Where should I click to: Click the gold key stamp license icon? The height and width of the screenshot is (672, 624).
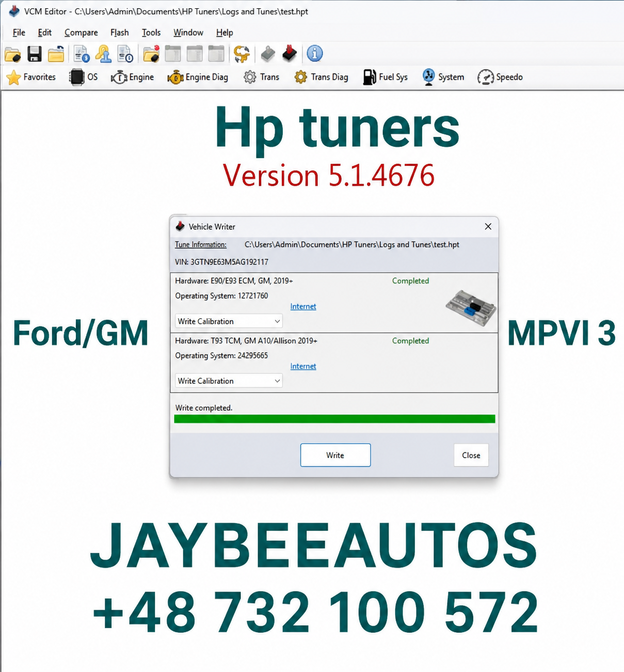coord(103,54)
